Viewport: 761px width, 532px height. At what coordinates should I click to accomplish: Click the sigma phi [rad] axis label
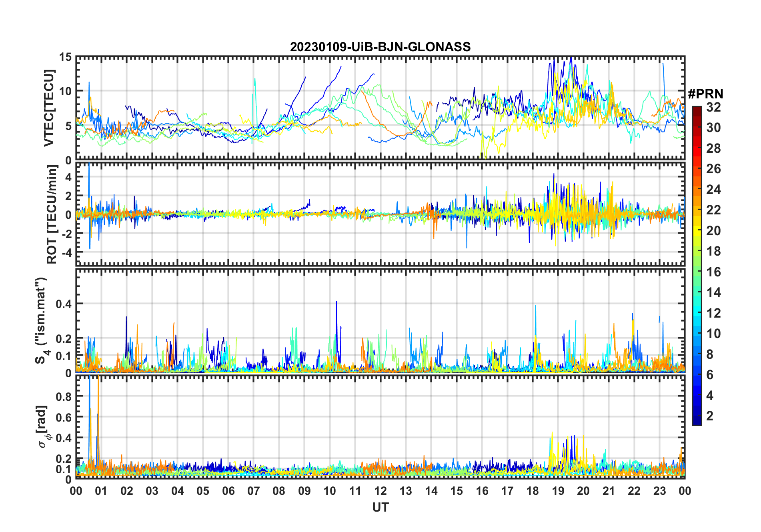[44, 427]
